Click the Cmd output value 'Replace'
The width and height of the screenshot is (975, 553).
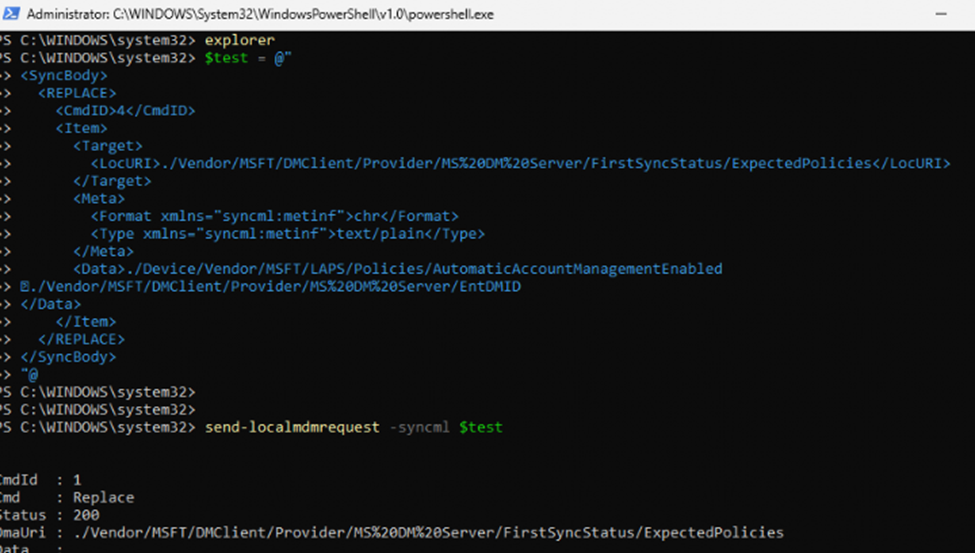103,498
